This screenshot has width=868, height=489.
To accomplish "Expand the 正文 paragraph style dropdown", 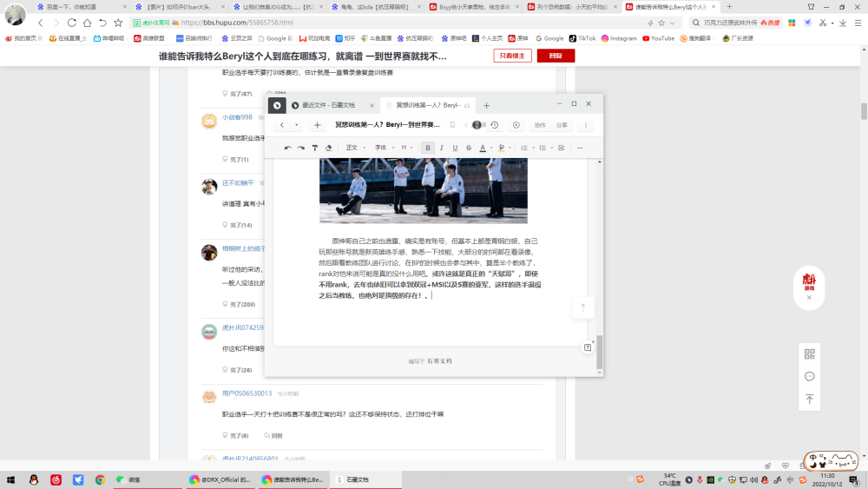I will 354,148.
